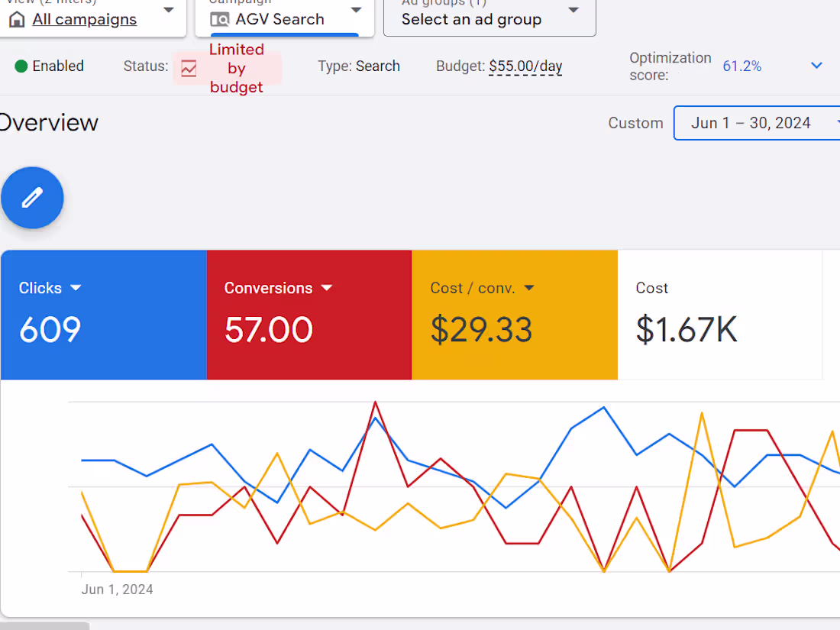Click the AGV Search campaign search icon

click(220, 19)
